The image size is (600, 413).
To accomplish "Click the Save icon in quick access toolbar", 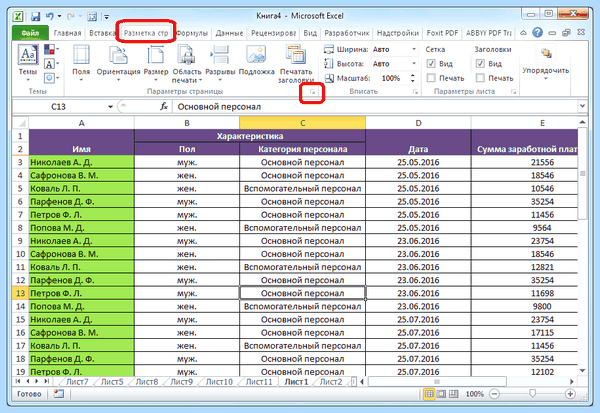I will pos(36,16).
